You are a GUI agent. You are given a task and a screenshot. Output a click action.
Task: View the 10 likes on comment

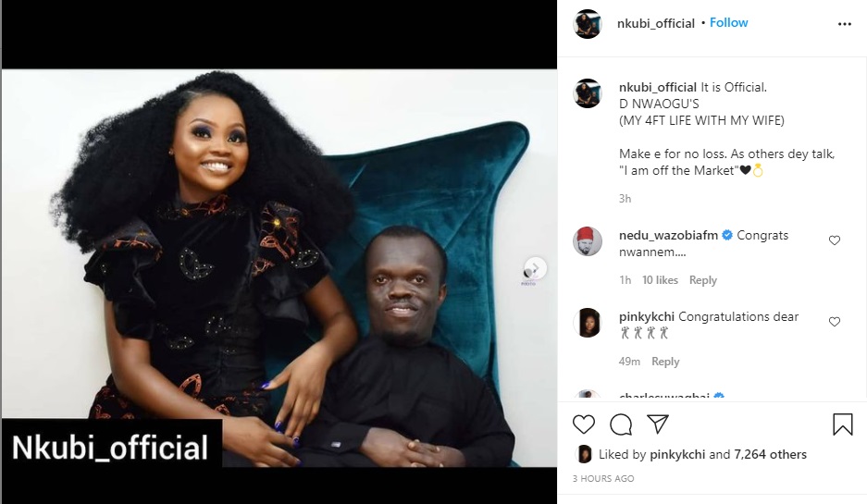click(x=660, y=280)
